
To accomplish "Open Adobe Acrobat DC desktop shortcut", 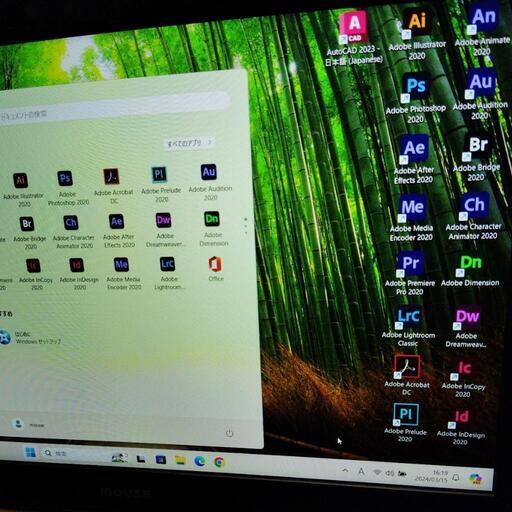I will coord(407,375).
